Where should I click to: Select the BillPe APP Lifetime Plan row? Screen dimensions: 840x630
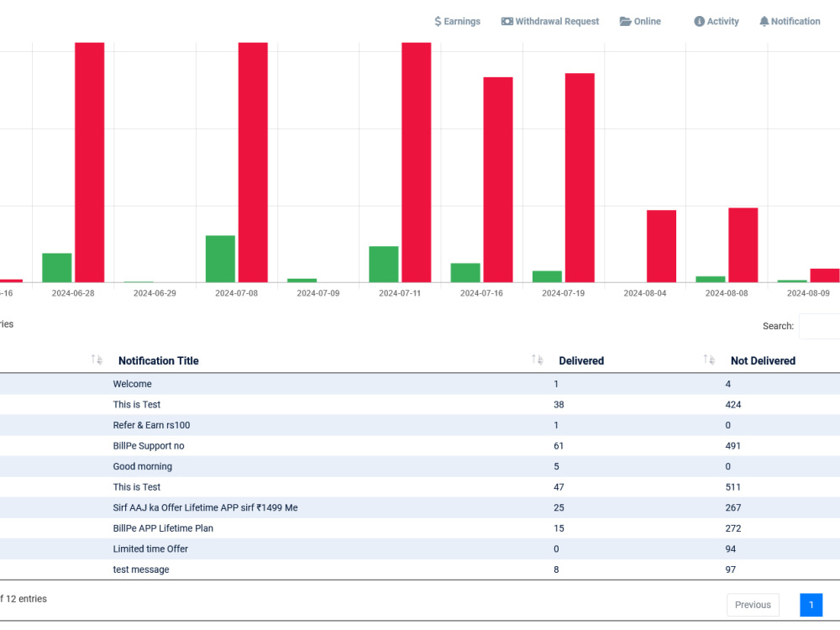(x=420, y=528)
